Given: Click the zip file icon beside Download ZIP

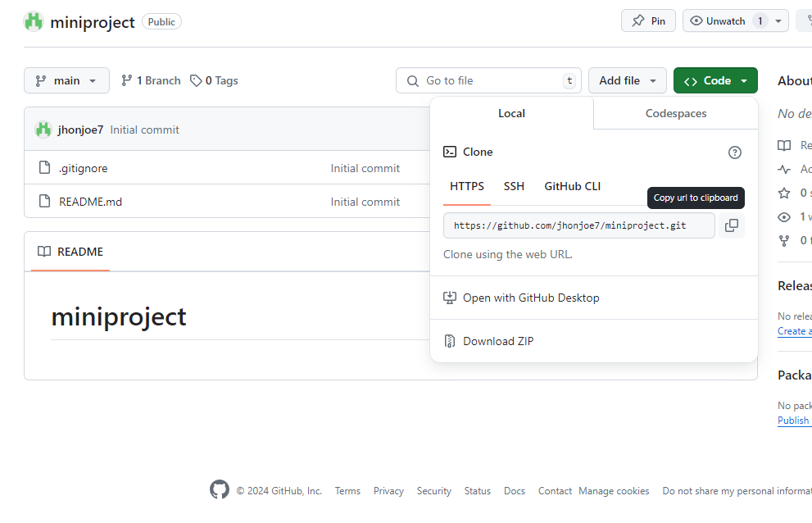Looking at the screenshot, I should click(450, 341).
